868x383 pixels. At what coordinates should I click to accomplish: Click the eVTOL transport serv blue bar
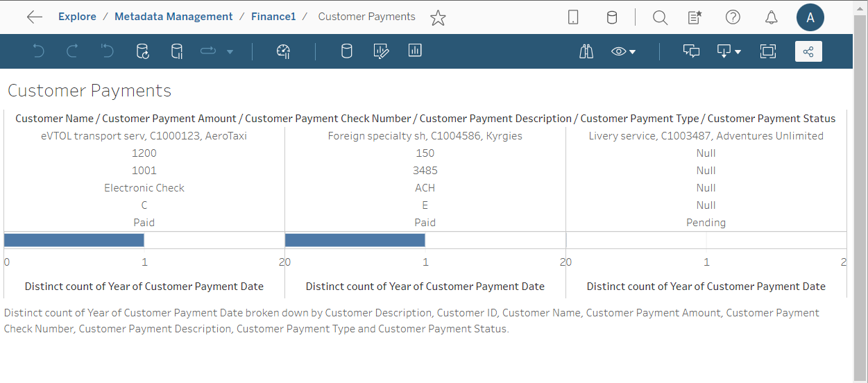(x=74, y=240)
